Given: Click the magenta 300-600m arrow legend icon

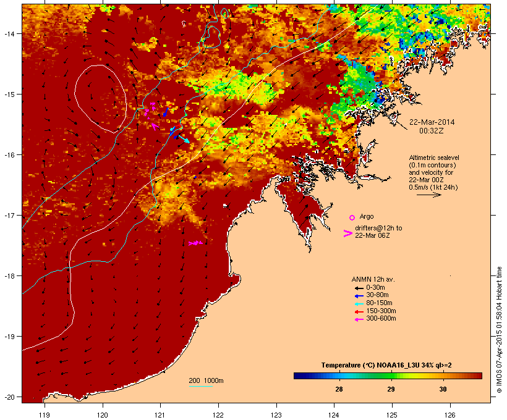Looking at the screenshot, I should [359, 319].
